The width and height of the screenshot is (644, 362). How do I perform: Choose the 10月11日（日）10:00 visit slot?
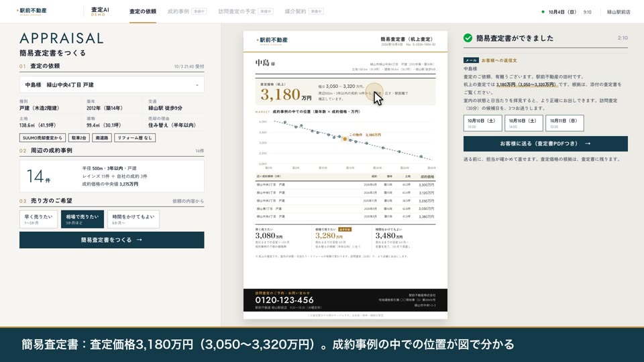click(565, 123)
